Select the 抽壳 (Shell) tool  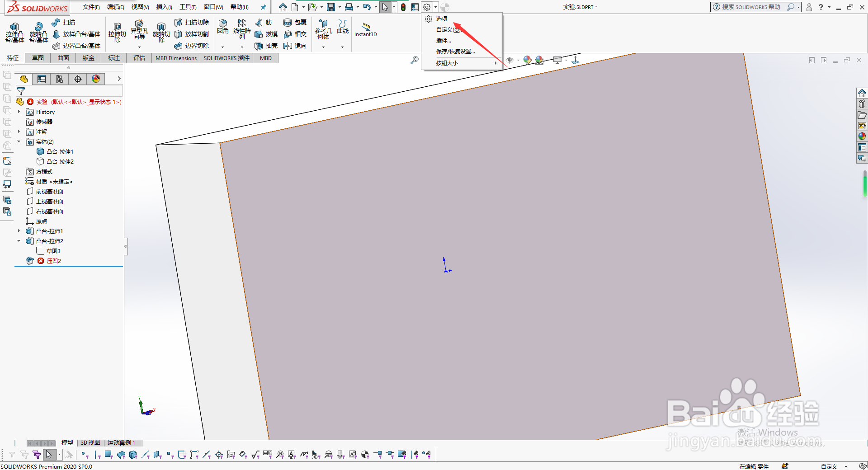[265, 46]
